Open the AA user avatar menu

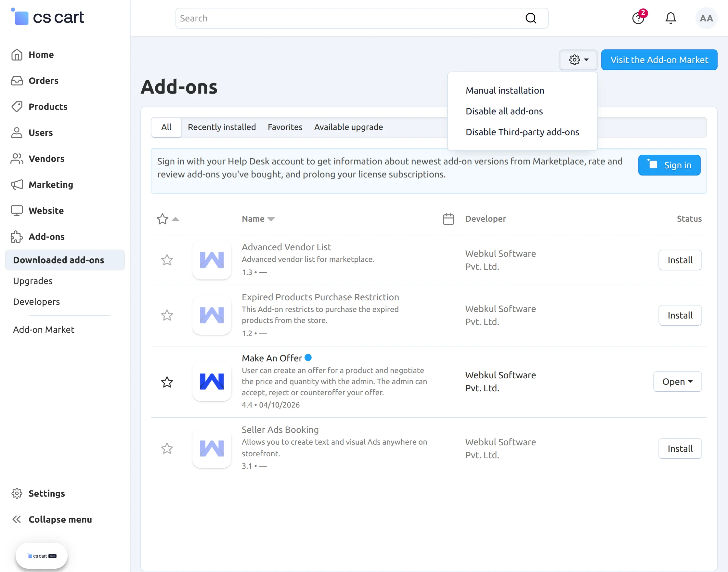(x=706, y=18)
